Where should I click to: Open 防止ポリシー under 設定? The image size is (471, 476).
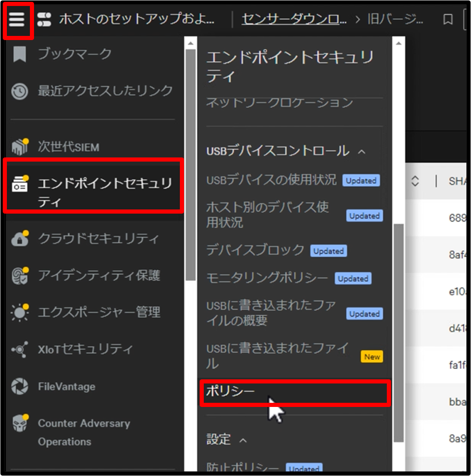tap(242, 467)
